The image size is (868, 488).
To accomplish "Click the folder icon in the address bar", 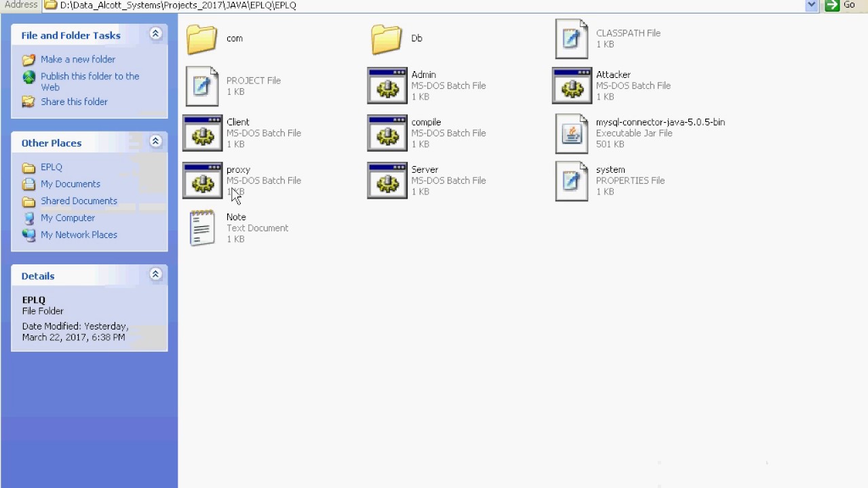I will 50,5.
